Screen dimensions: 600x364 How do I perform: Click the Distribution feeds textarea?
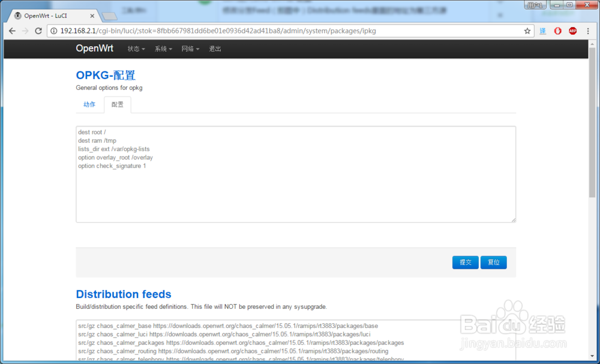tap(296, 340)
